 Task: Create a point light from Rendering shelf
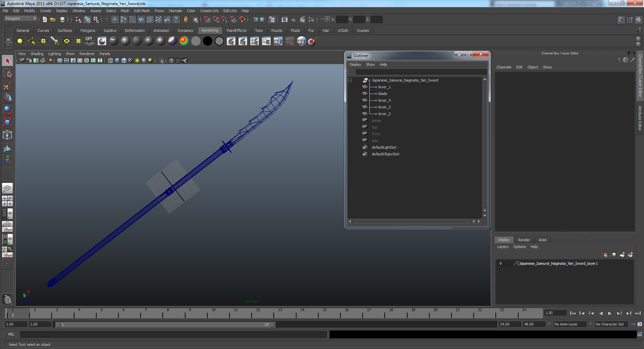coord(43,41)
